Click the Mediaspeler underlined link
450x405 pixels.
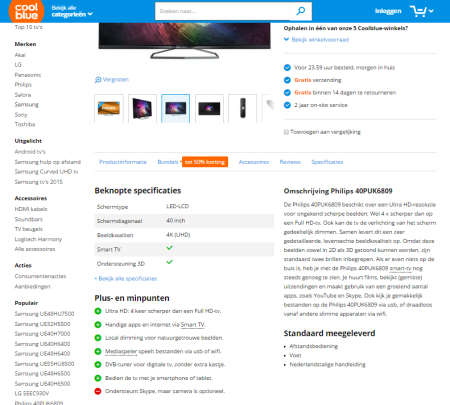[121, 351]
